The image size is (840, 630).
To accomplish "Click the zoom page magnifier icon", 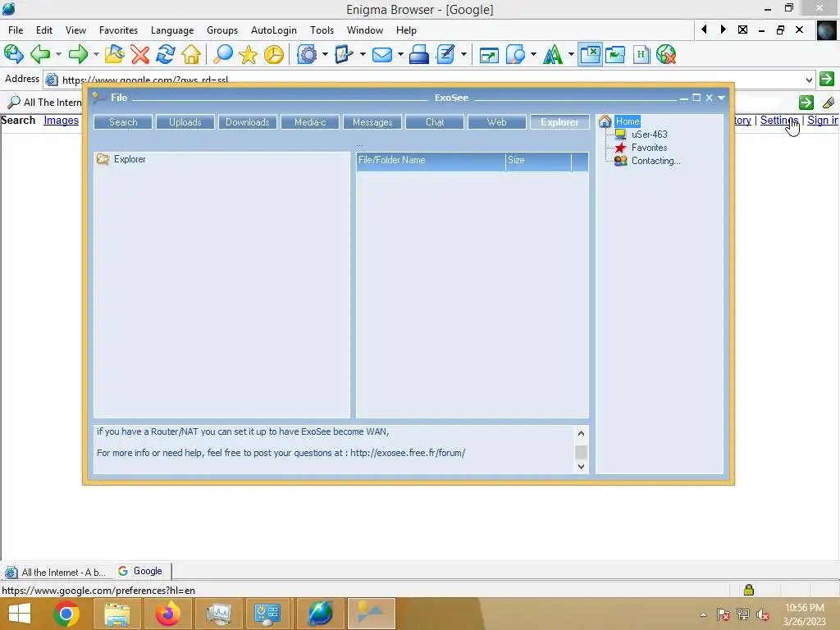I will point(515,54).
